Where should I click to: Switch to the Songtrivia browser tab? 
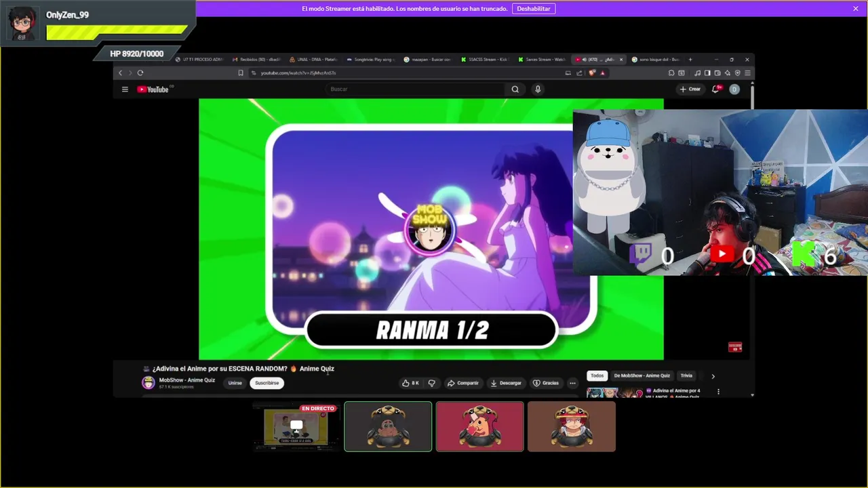pyautogui.click(x=370, y=60)
